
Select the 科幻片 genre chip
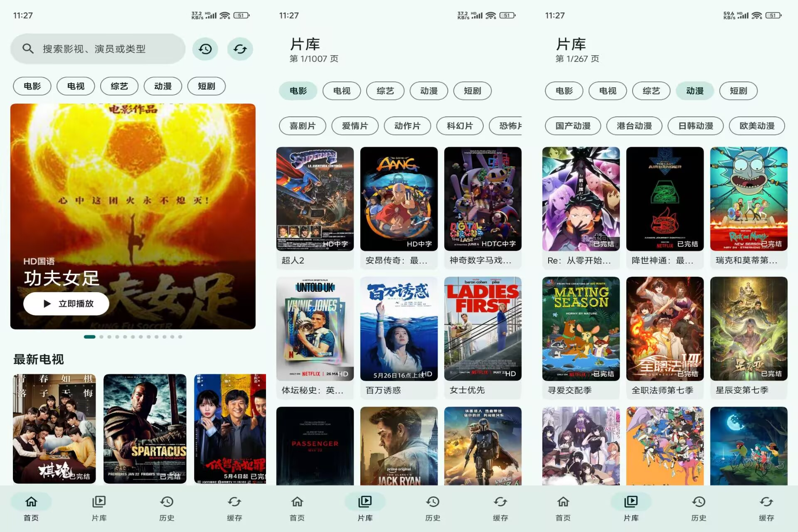click(460, 126)
